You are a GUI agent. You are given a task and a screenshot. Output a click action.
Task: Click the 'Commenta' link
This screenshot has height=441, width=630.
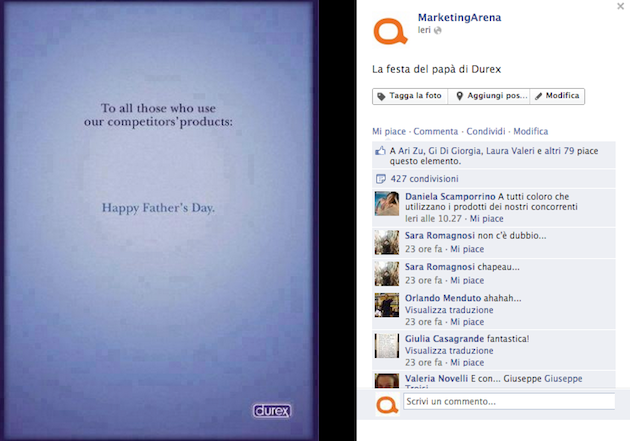coord(436,131)
